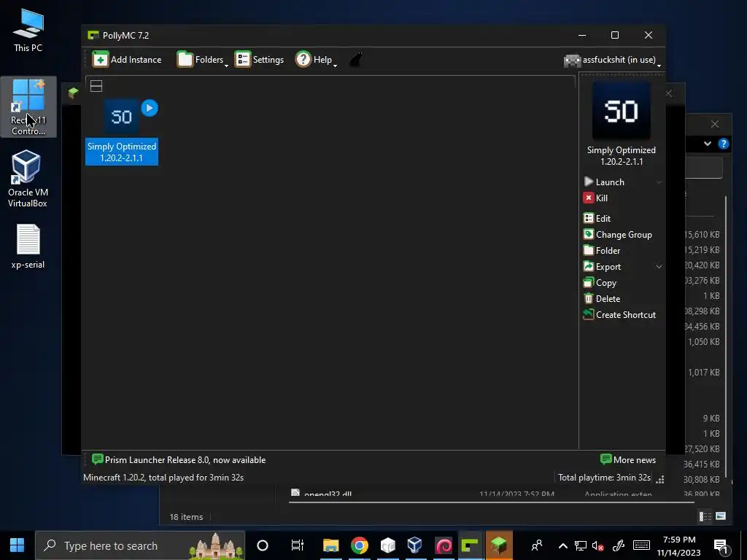Image resolution: width=747 pixels, height=560 pixels.
Task: Open the Folders toolbar menu
Action: (x=203, y=60)
